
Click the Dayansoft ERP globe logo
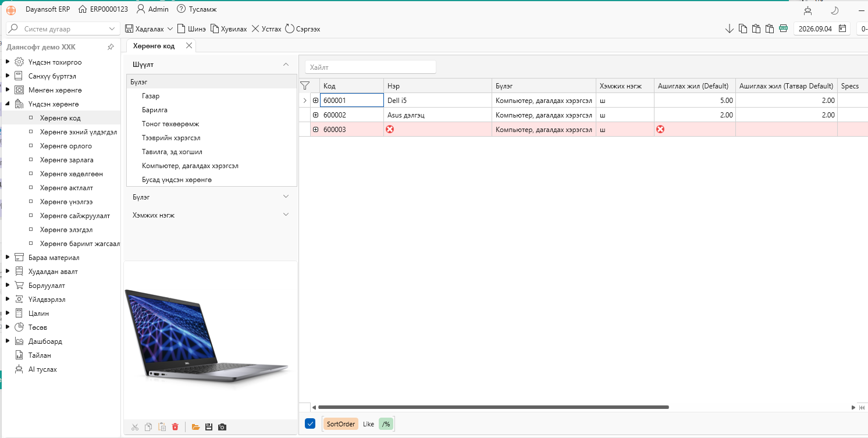[11, 10]
